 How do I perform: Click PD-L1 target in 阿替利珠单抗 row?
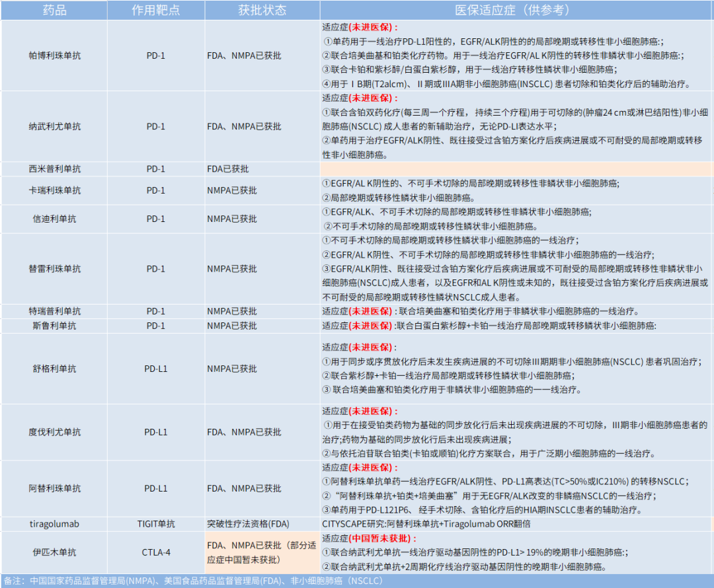tap(156, 488)
